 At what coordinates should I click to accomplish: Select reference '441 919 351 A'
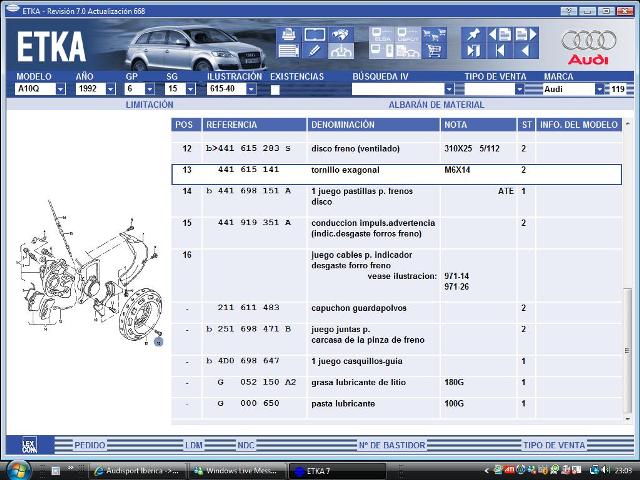pos(254,222)
